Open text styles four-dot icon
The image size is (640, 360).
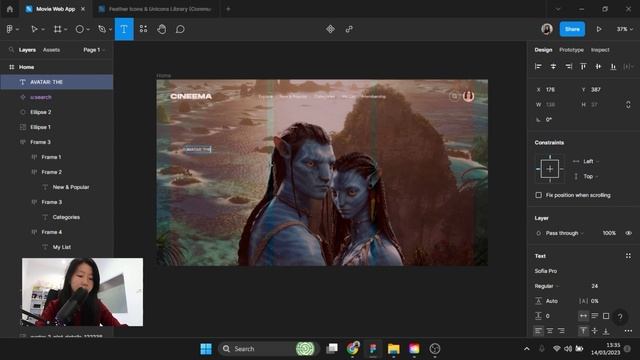(628, 256)
